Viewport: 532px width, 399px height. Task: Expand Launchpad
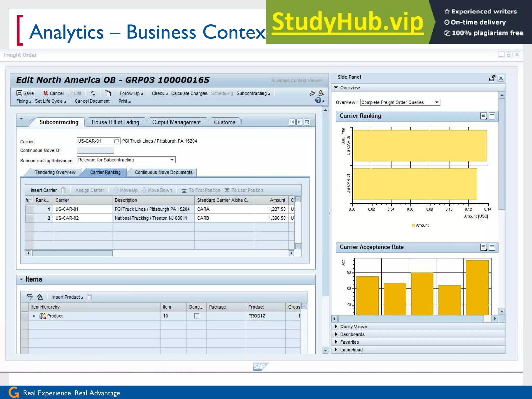[336, 350]
